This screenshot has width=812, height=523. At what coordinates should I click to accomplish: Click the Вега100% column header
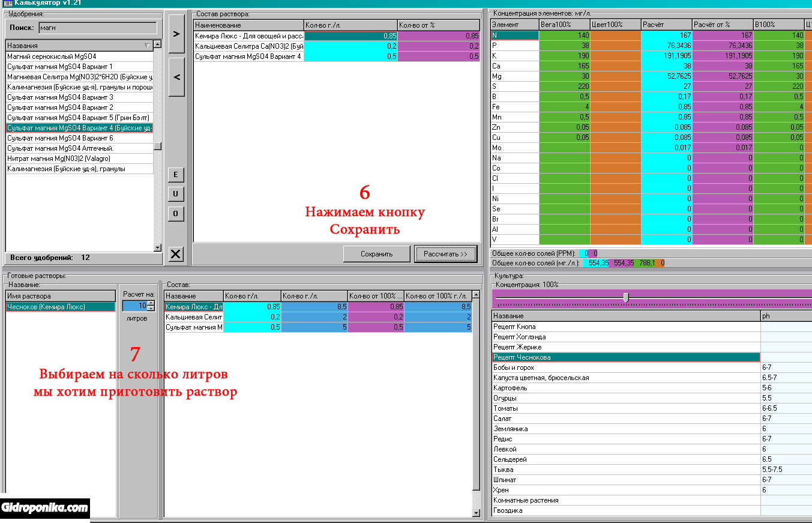point(564,25)
